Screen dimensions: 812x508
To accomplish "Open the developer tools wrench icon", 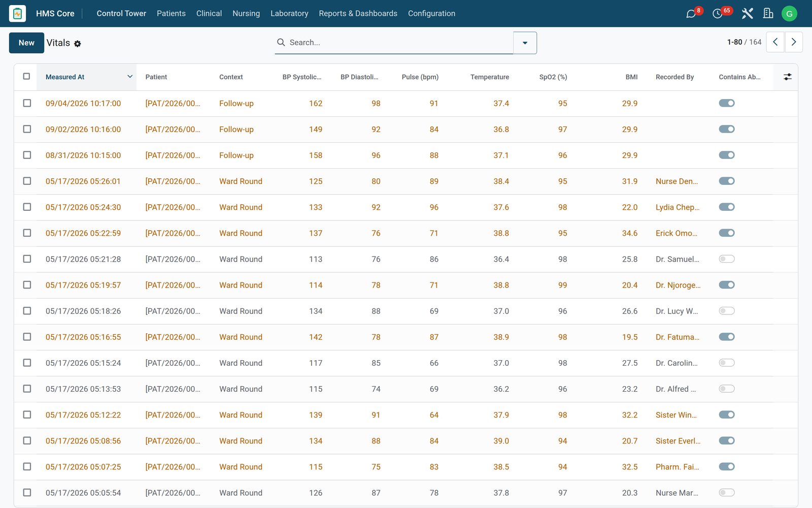I will tap(747, 14).
